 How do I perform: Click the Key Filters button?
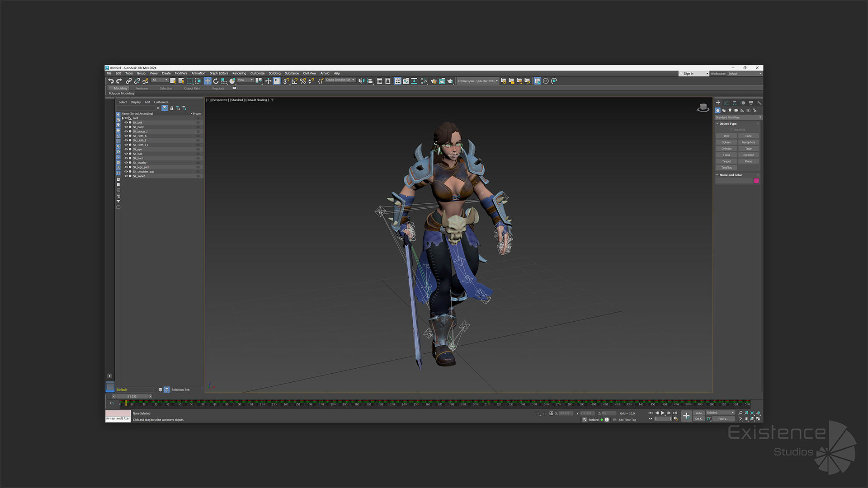coord(723,419)
